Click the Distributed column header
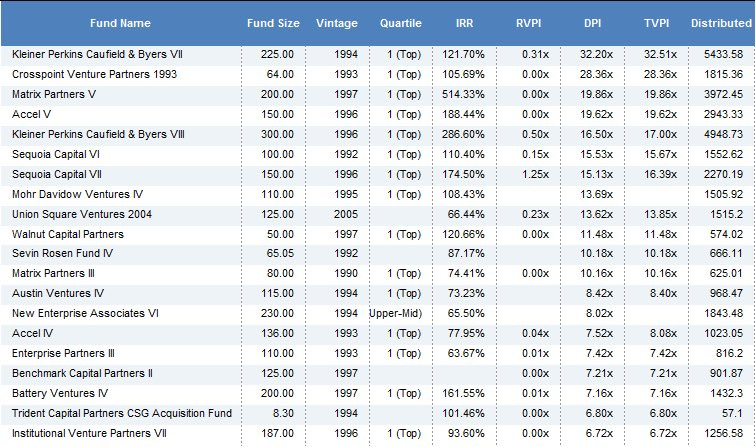The image size is (756, 447). click(721, 23)
